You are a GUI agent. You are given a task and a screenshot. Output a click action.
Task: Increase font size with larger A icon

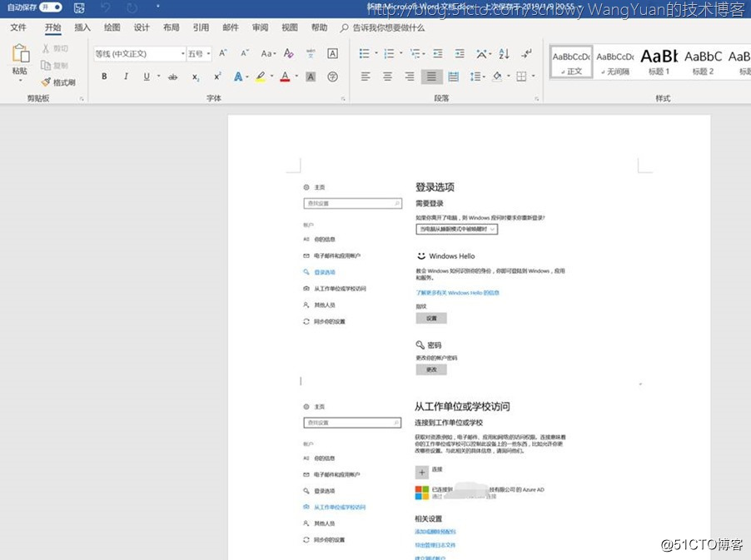coord(222,53)
